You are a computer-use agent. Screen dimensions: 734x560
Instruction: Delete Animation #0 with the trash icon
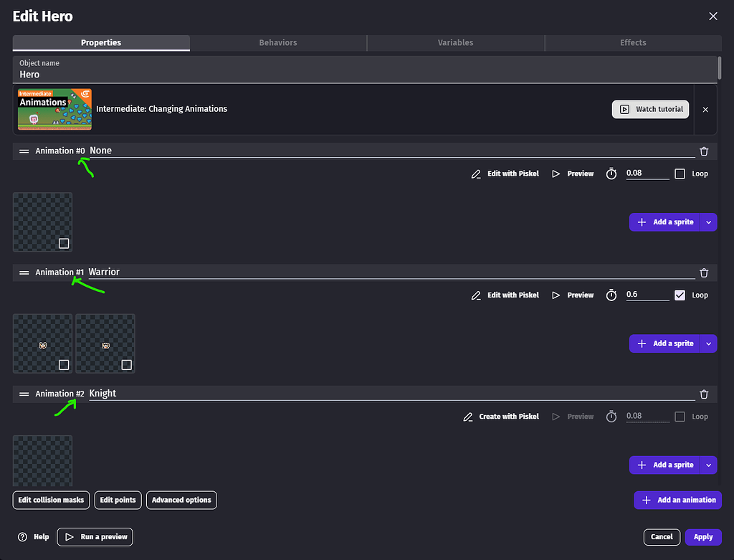point(703,151)
